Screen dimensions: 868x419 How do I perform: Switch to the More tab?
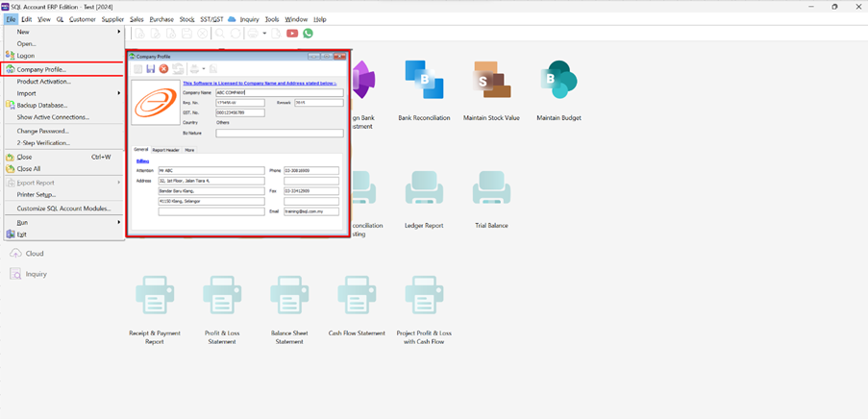(x=189, y=150)
